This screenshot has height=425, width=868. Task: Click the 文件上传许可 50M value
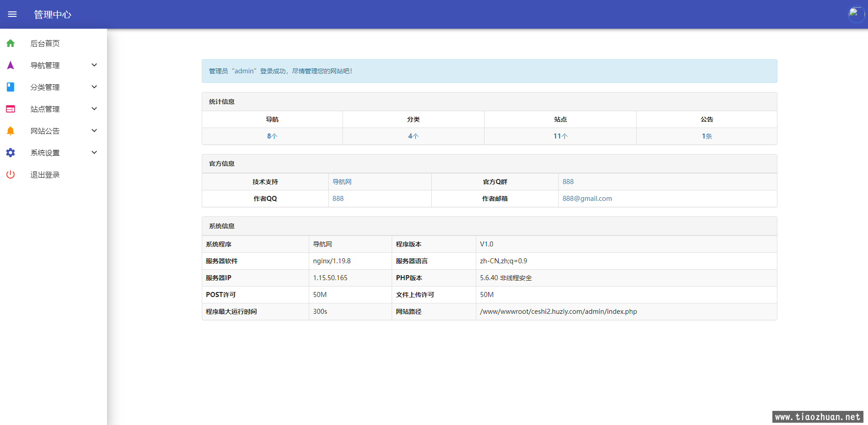pos(487,295)
